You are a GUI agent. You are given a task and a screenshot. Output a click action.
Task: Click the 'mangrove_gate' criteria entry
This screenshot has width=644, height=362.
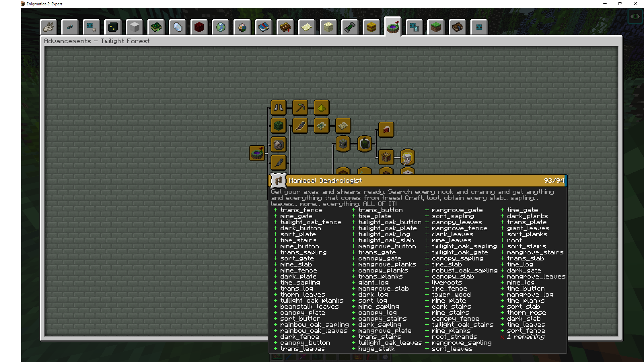click(457, 210)
